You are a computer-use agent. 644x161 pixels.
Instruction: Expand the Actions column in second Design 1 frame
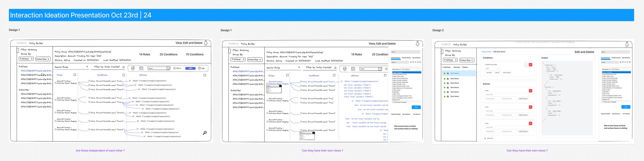coord(385,75)
